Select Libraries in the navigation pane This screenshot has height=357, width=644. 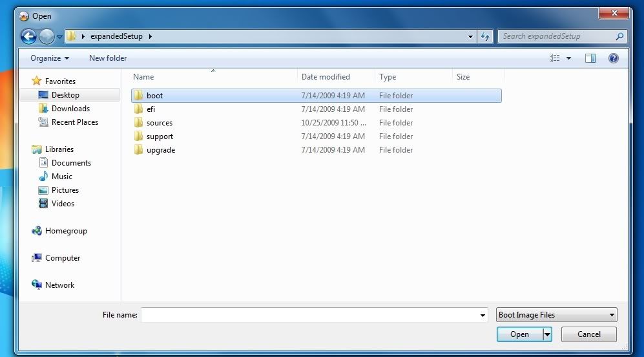coord(59,149)
